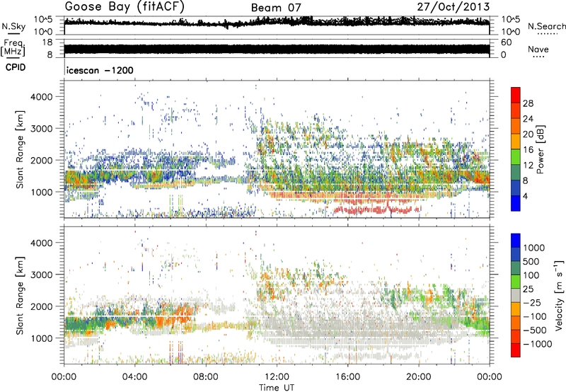Click the "1000" range tick of velocity panel
Viewport: 566px width, 392px height.
coord(42,338)
